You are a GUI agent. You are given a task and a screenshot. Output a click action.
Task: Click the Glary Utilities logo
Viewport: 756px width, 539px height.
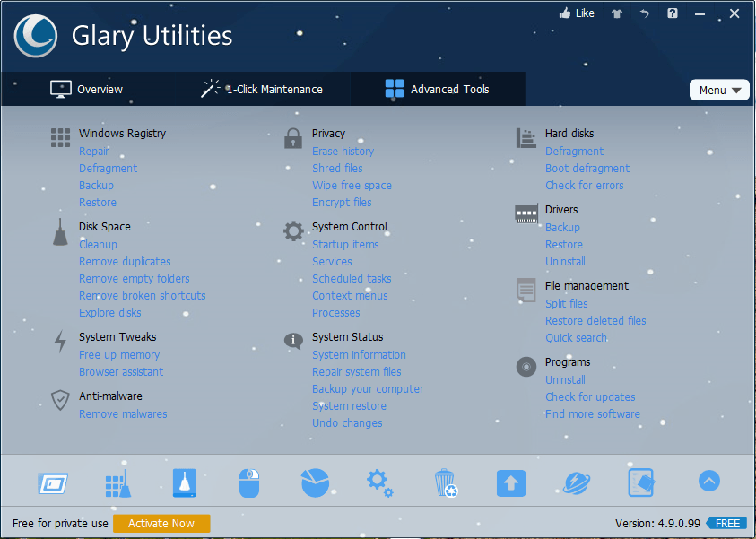(36, 36)
